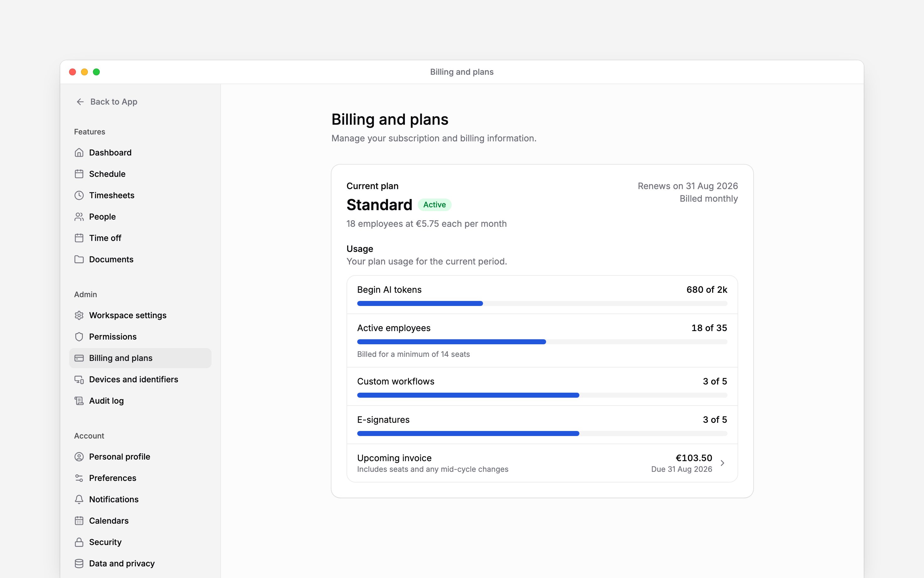
Task: Click the Timesheets clock icon
Action: [79, 195]
